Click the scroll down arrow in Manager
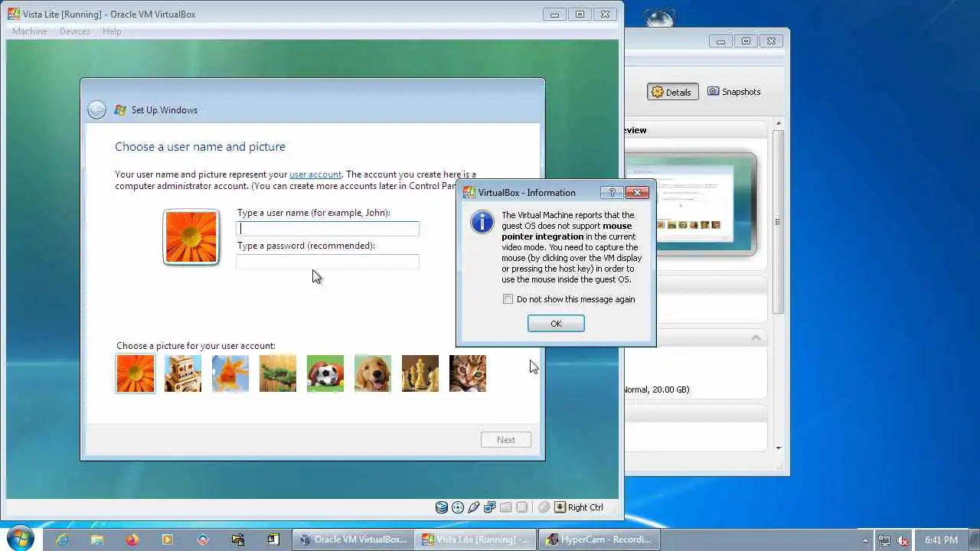This screenshot has width=980, height=551. coord(778,448)
